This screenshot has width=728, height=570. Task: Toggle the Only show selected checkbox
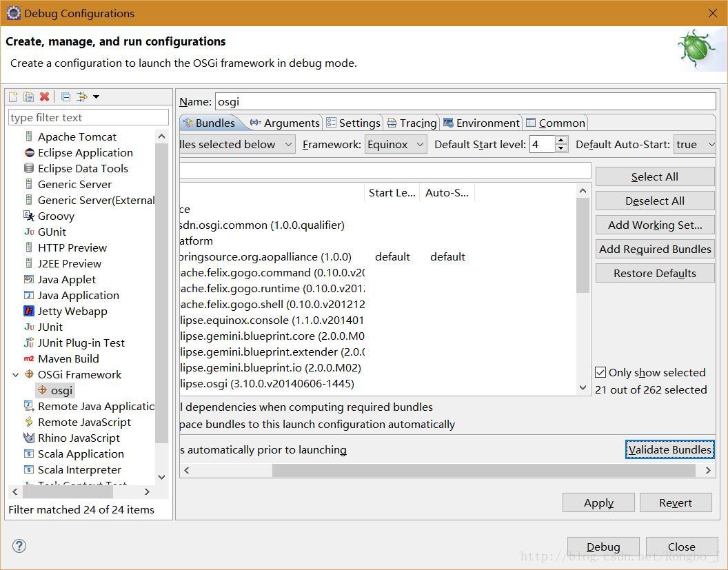click(600, 372)
